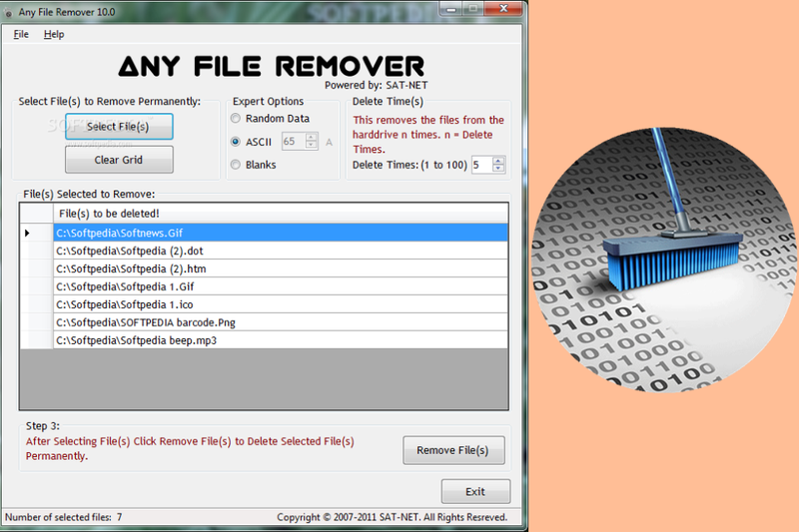This screenshot has height=532, width=799.
Task: Click the current row indicator arrow
Action: tap(28, 233)
